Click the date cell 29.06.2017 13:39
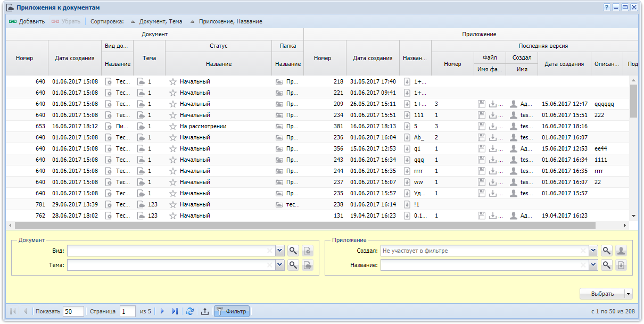This screenshot has height=324, width=644. click(75, 205)
